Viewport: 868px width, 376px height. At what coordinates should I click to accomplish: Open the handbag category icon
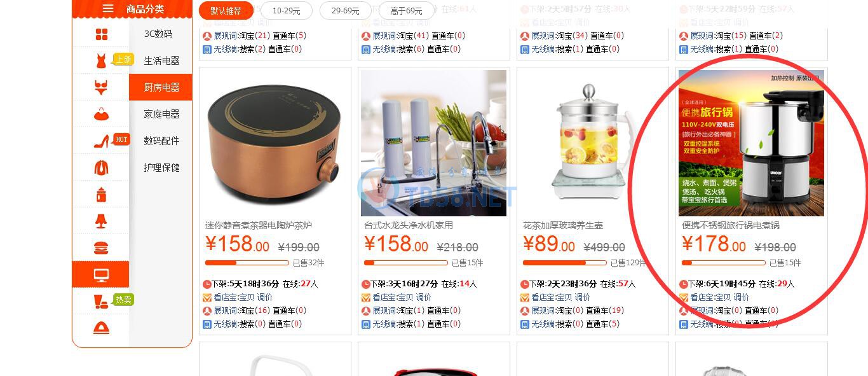click(101, 115)
